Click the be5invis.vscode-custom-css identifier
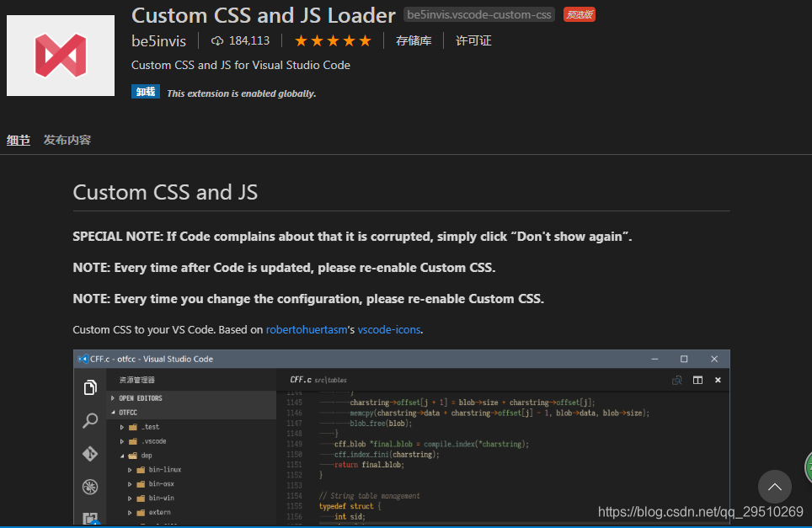The image size is (812, 528). [479, 14]
